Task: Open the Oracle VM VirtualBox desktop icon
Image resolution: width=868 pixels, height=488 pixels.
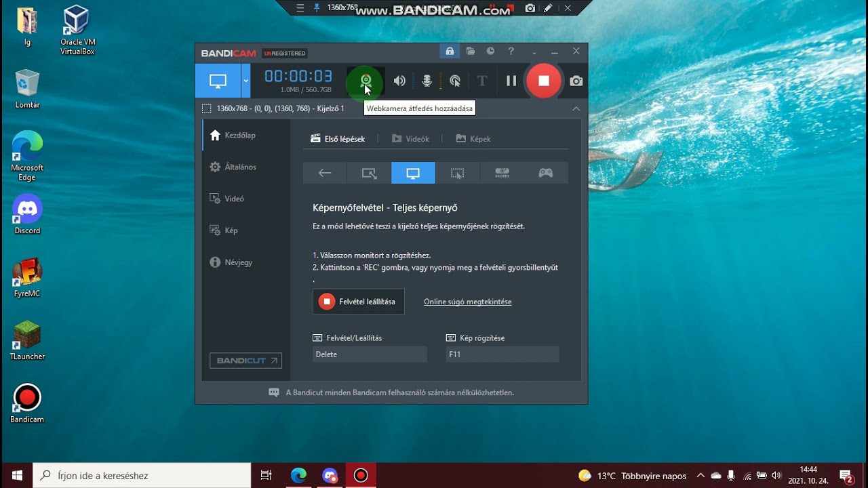Action: (77, 30)
